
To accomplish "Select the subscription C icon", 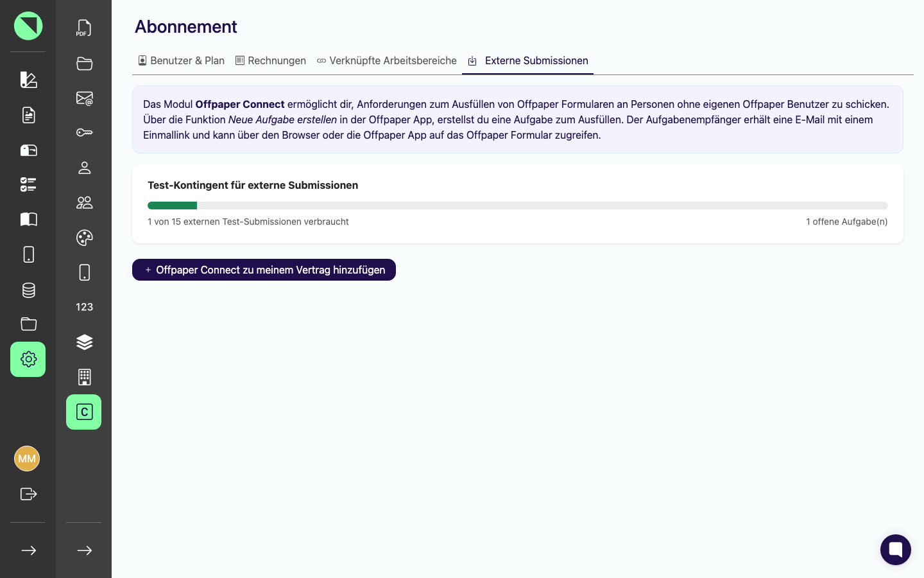I will point(84,412).
